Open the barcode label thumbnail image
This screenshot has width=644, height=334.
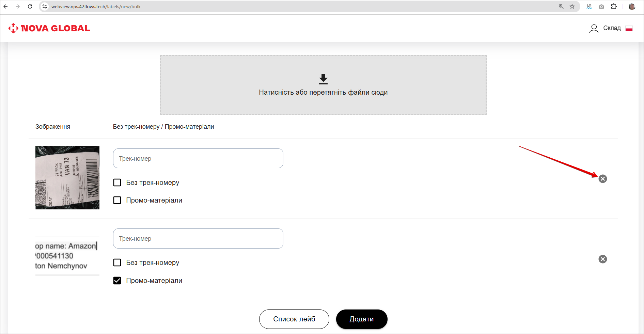[67, 177]
